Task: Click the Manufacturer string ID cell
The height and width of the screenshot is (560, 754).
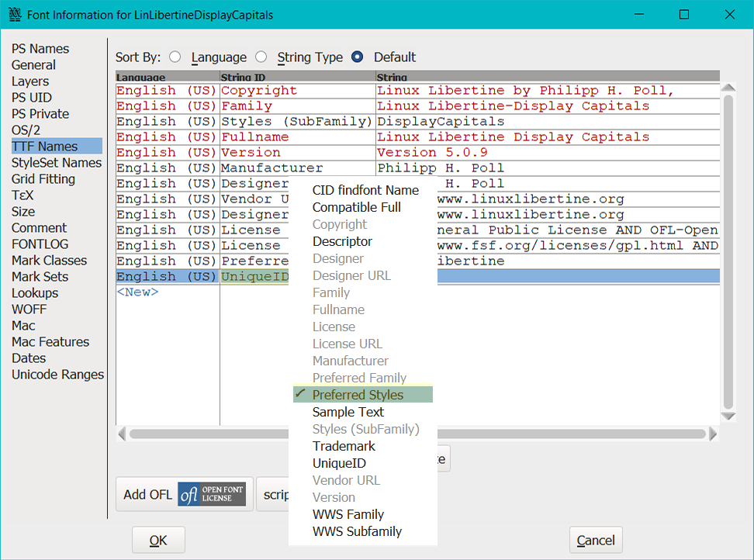Action: 298,168
